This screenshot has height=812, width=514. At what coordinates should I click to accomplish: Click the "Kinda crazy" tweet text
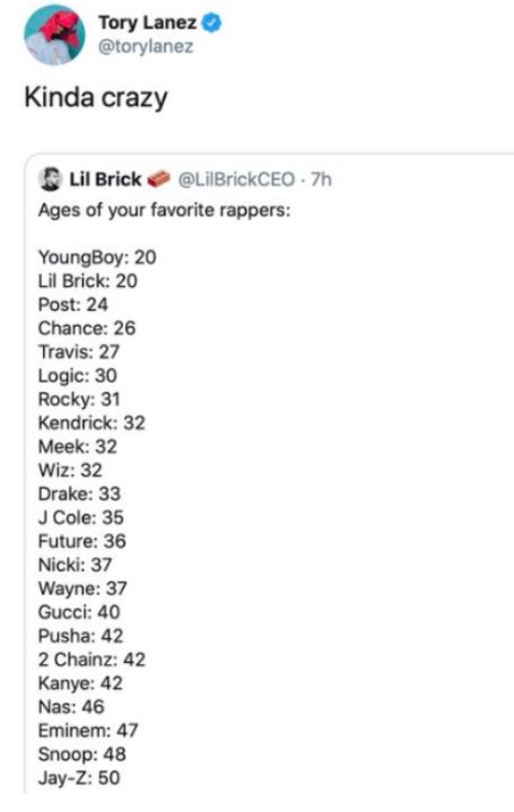pos(96,98)
